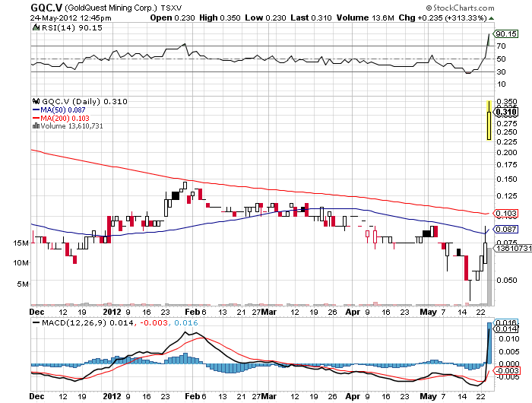The height and width of the screenshot is (403, 532).
Task: Click the 15M volume axis label
Action: click(x=21, y=243)
